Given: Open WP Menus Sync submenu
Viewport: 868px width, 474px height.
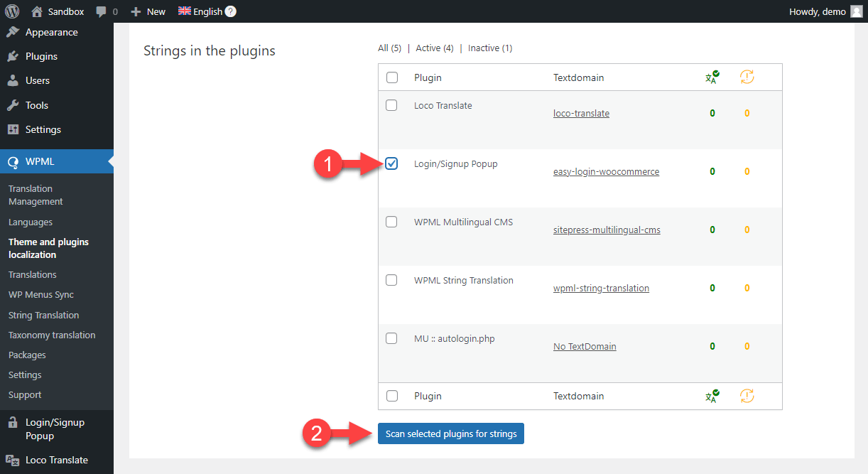Looking at the screenshot, I should 41,294.
